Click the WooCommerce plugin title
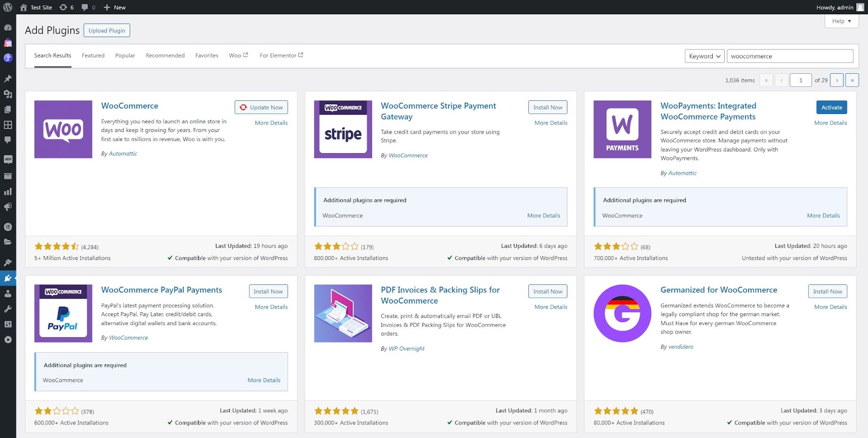 [130, 106]
